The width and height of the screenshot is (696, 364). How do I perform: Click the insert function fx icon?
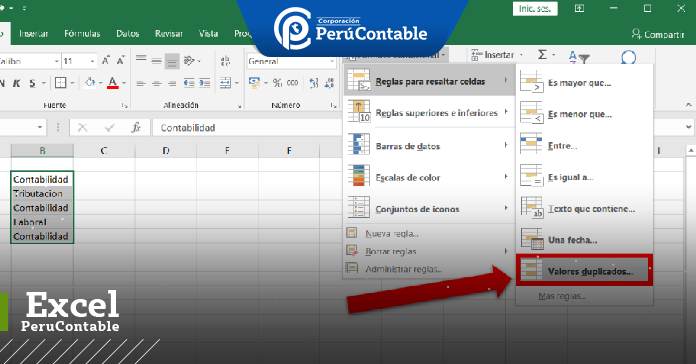click(x=136, y=128)
